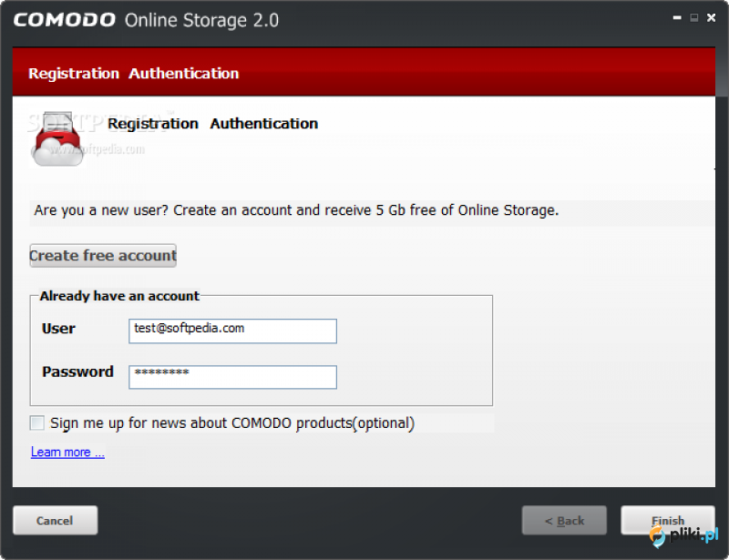This screenshot has height=560, width=729.
Task: Click the Already have an account group label
Action: 119,296
